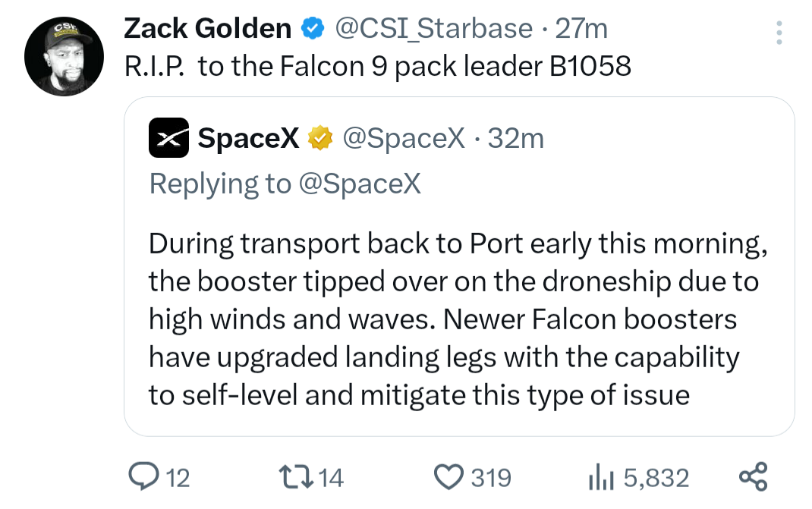Click the 'R.I.P. to the Falcon 9' tweet text
Viewport: 812px width, 509px height.
coord(377,67)
